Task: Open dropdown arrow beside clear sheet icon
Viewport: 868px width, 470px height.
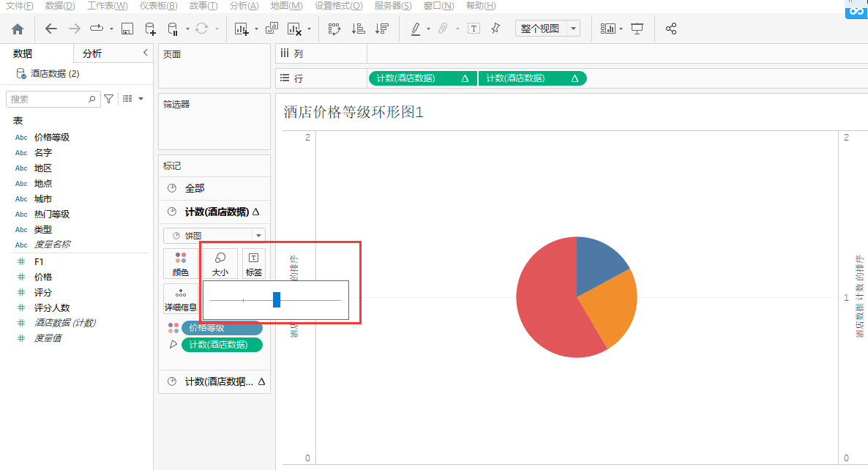Action: pyautogui.click(x=309, y=29)
